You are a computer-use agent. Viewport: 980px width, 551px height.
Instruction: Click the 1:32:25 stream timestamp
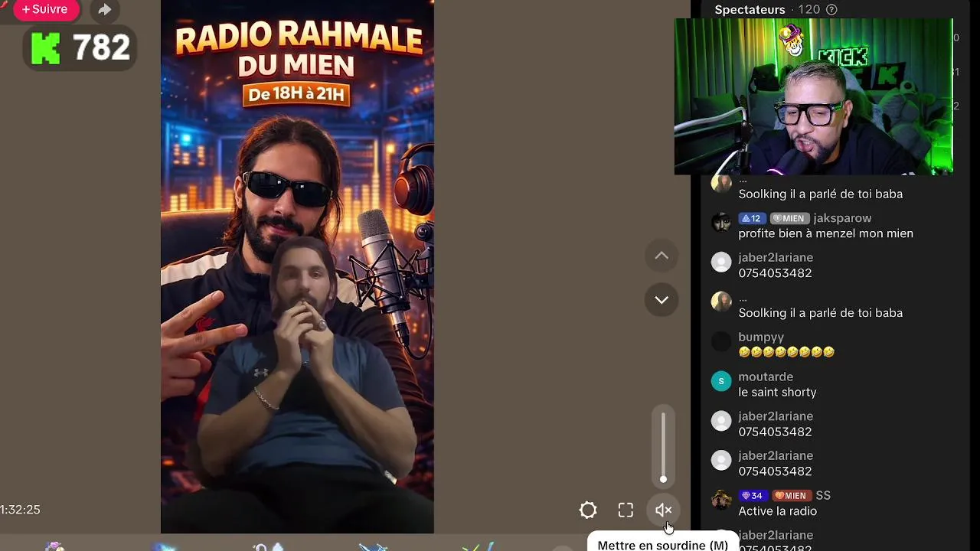[21, 510]
